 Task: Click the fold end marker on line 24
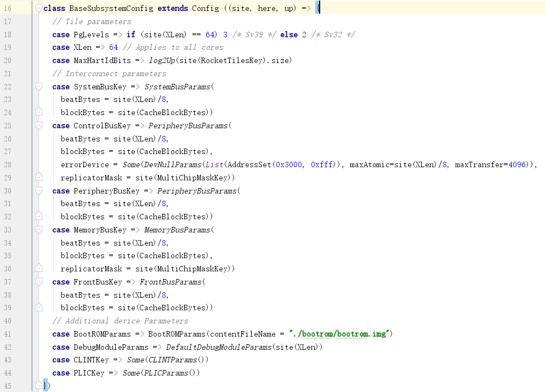pos(38,112)
